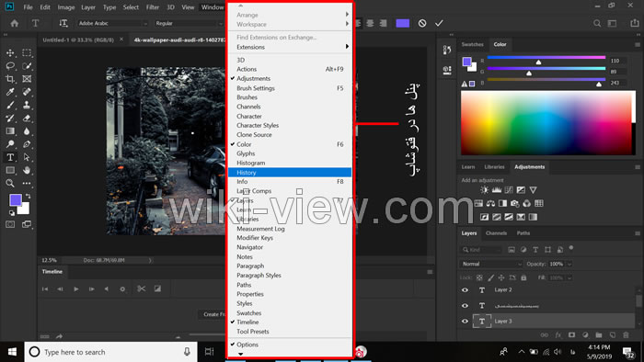Select the Eraser tool
The width and height of the screenshot is (644, 362).
tap(27, 119)
